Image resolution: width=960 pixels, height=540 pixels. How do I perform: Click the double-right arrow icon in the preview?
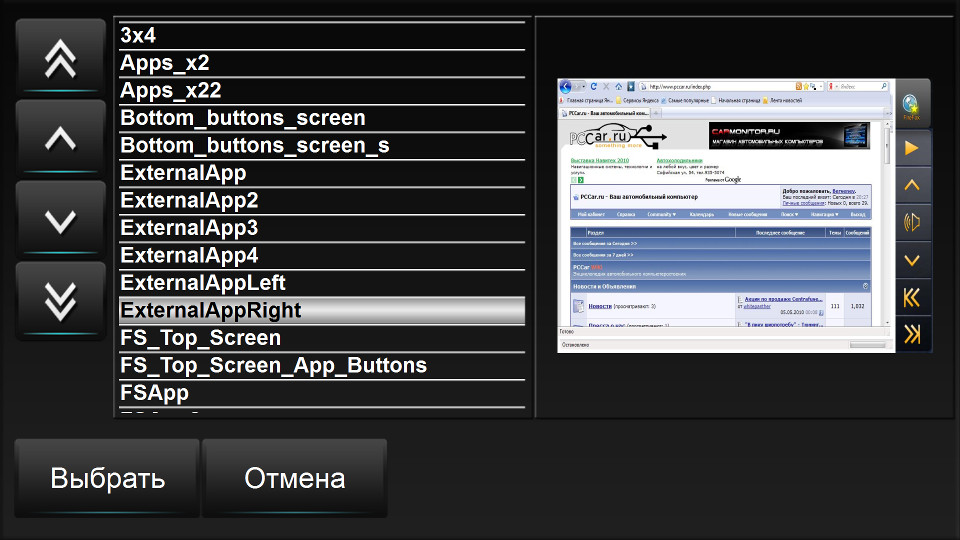(911, 334)
